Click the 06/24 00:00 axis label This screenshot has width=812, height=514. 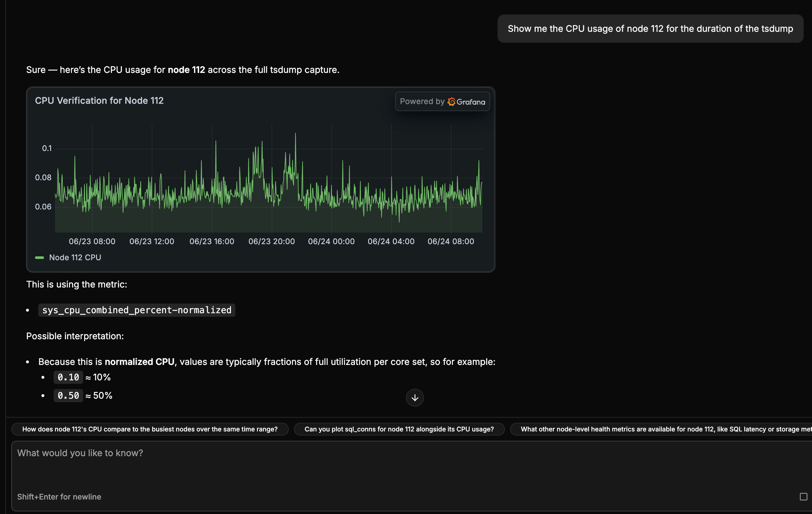(x=331, y=242)
